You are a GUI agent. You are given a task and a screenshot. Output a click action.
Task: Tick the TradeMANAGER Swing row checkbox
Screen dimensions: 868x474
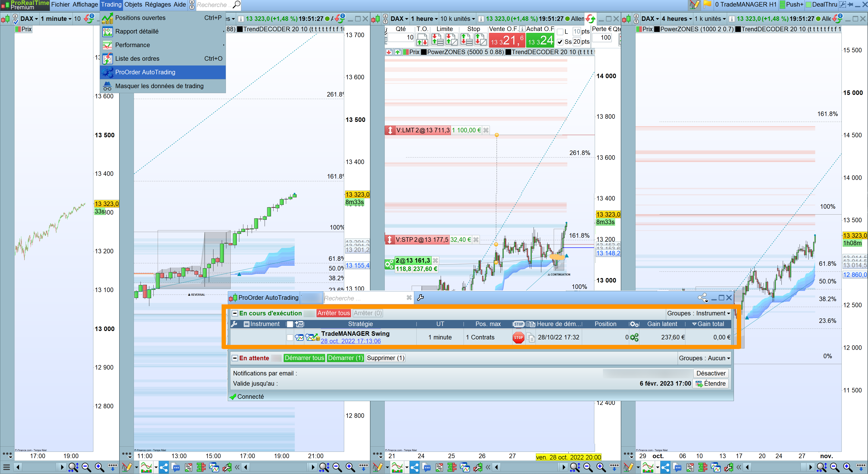pyautogui.click(x=290, y=337)
